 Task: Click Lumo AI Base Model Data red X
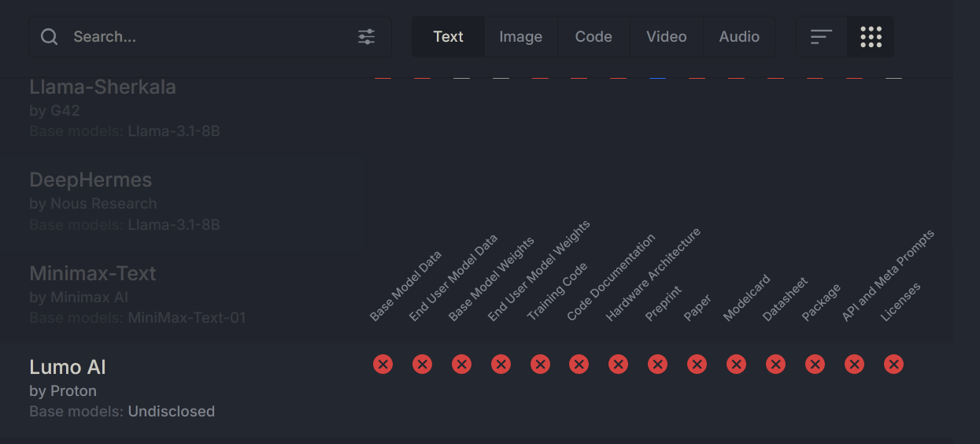pyautogui.click(x=383, y=364)
